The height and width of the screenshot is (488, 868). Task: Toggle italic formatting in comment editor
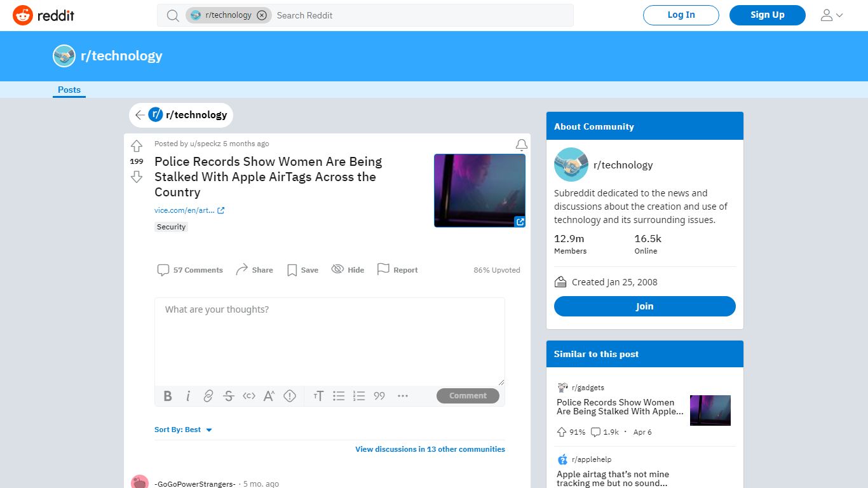188,396
